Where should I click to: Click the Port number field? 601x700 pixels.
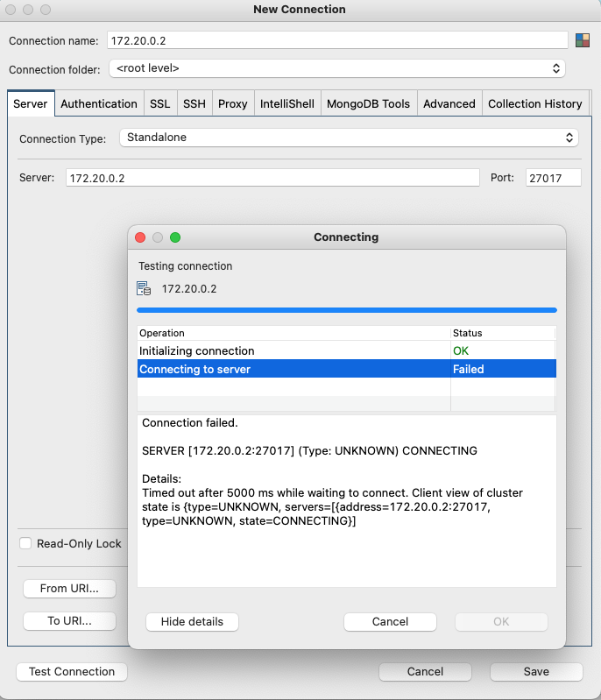pyautogui.click(x=553, y=178)
